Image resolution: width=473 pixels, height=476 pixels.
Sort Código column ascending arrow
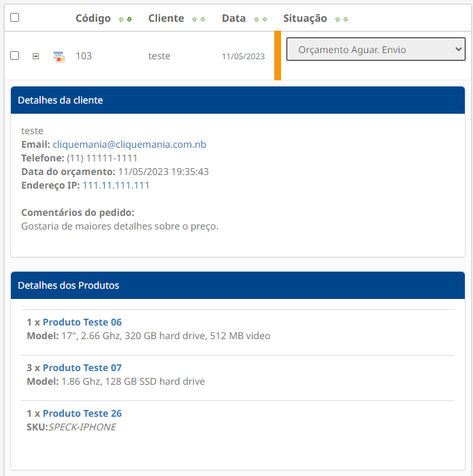click(x=121, y=20)
